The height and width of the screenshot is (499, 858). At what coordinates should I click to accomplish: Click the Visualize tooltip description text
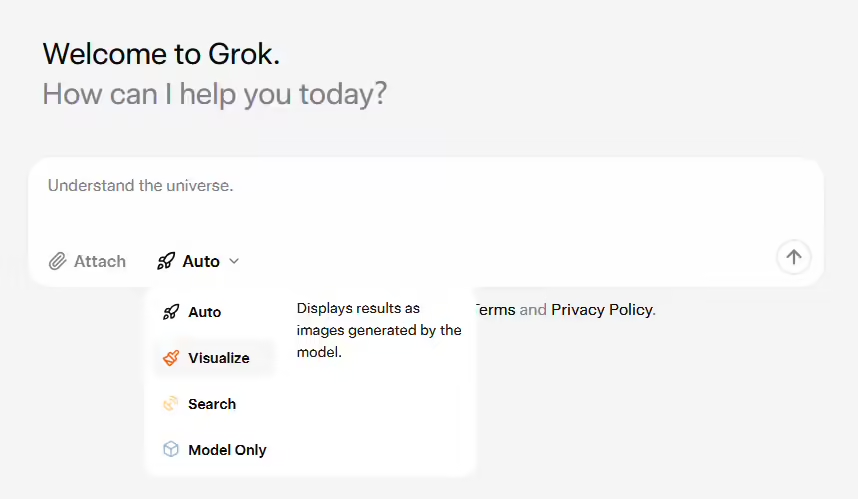coord(379,330)
